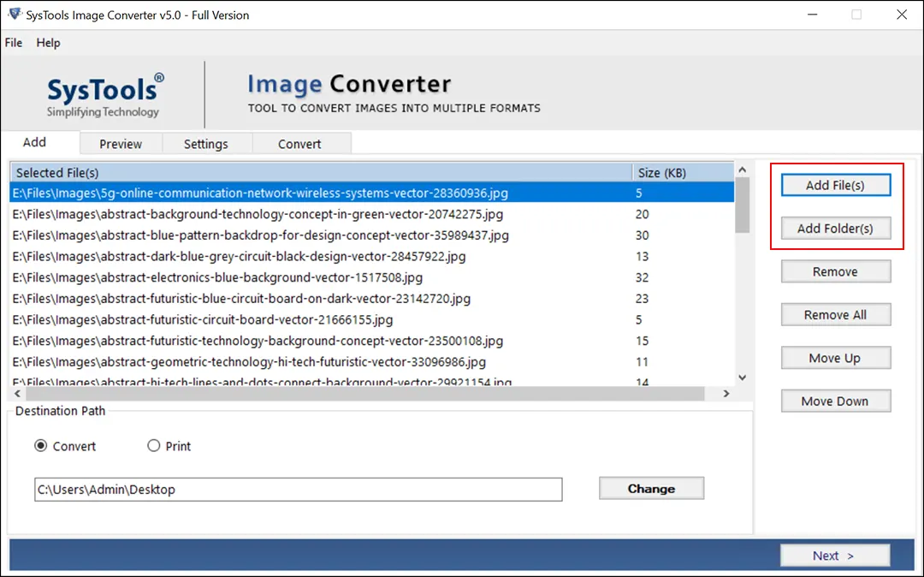
Task: Click the Size (KB) column header
Action: (x=659, y=172)
